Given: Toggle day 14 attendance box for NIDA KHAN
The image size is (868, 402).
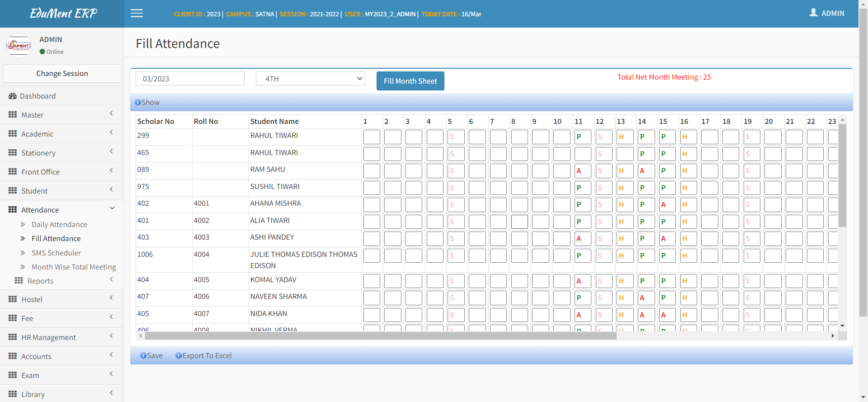Looking at the screenshot, I should point(646,315).
